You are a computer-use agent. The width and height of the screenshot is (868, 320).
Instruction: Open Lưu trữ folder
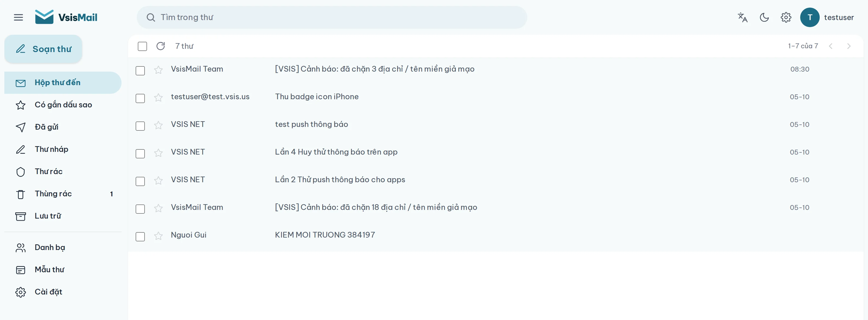point(63,216)
